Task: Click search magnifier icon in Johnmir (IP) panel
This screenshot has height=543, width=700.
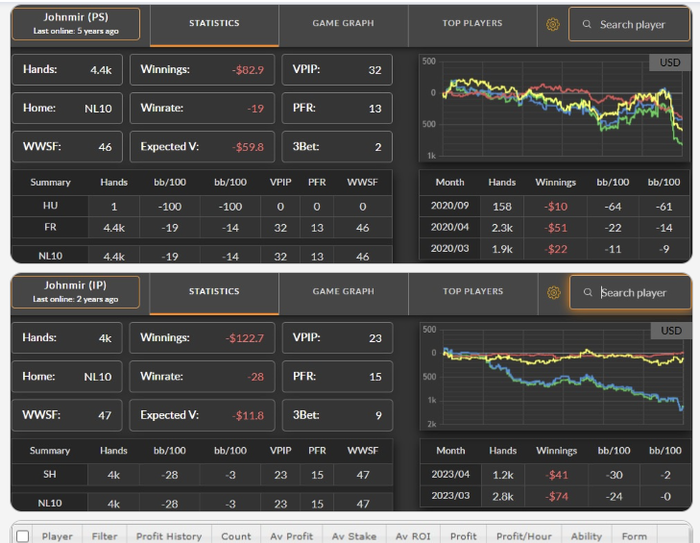Action: click(x=588, y=292)
